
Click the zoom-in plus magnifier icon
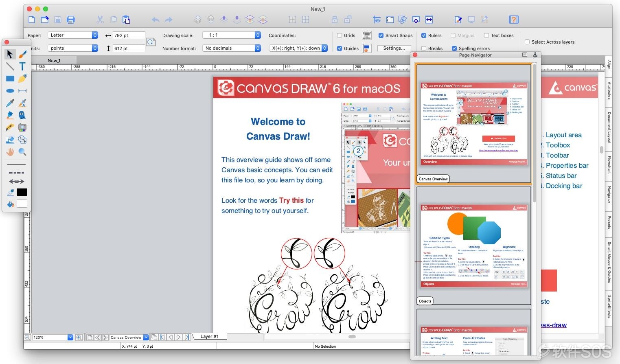pyautogui.click(x=79, y=337)
